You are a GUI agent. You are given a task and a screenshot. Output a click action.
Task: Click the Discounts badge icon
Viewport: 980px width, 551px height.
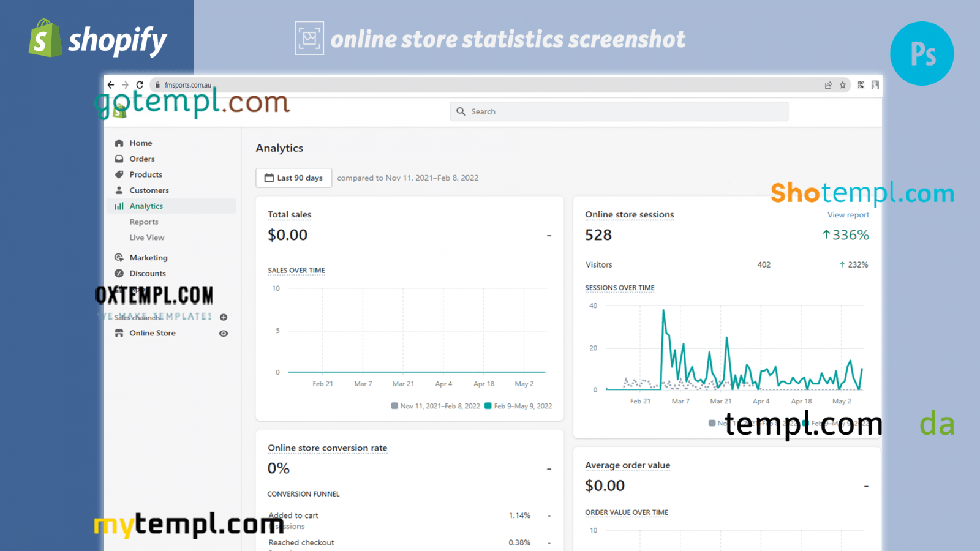119,274
